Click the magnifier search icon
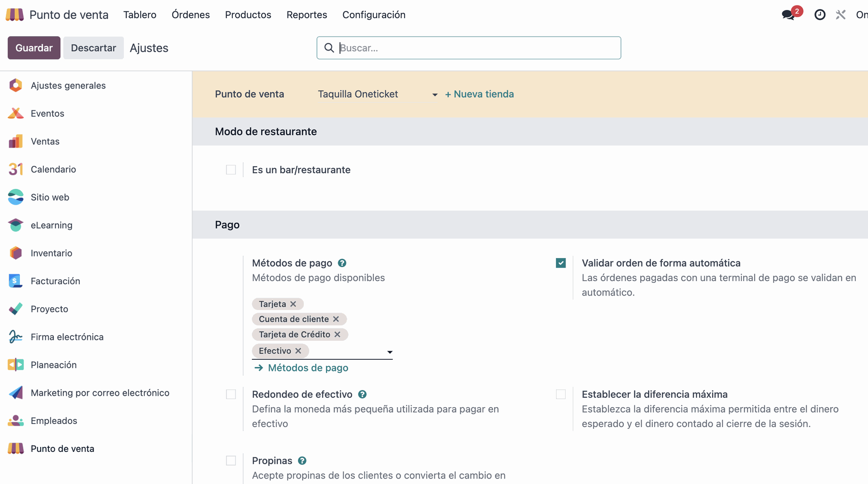This screenshot has height=484, width=868. pyautogui.click(x=329, y=48)
